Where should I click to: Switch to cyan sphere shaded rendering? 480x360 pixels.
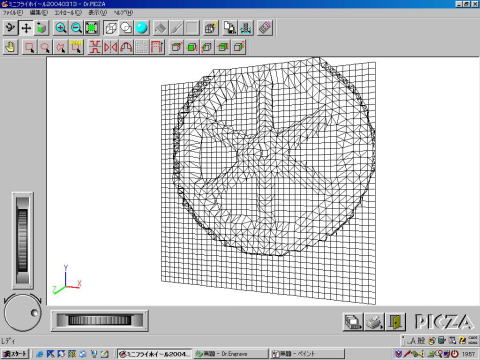click(x=142, y=28)
